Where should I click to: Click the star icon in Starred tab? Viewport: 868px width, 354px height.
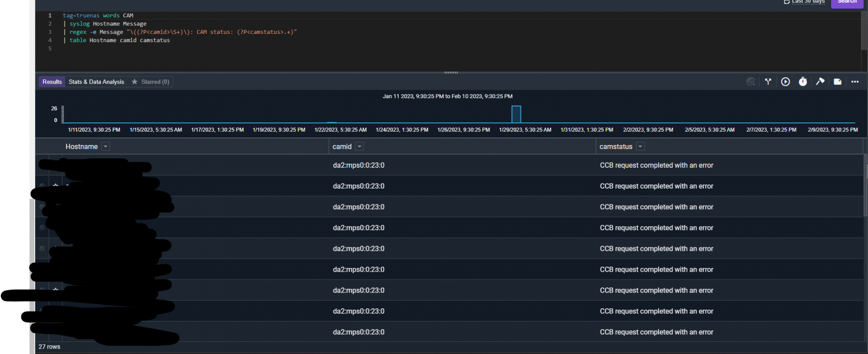[134, 82]
